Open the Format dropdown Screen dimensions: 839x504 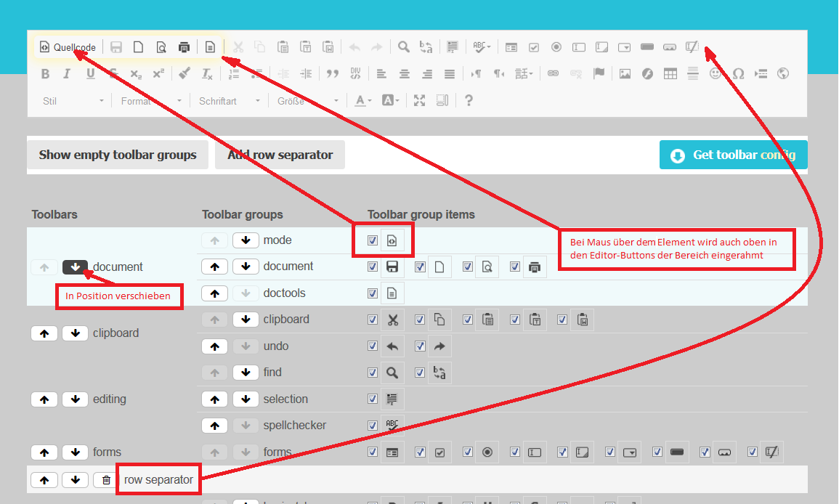pos(149,101)
